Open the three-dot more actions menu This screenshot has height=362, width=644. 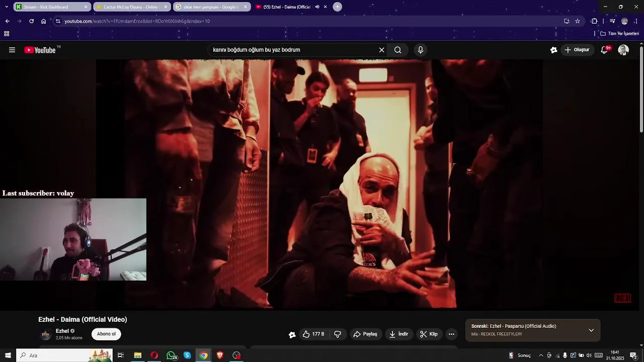(451, 334)
